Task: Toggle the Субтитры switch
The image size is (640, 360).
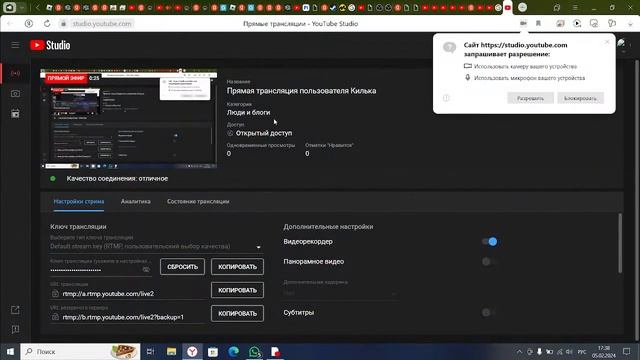Action: [x=489, y=313]
